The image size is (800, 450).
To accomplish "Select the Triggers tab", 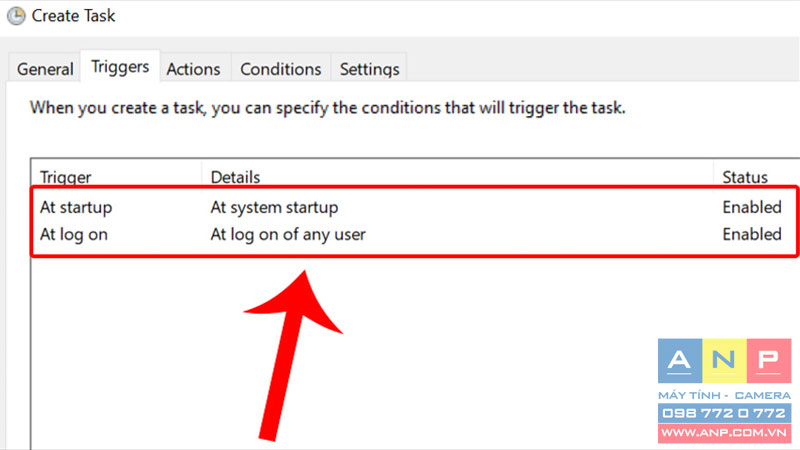I will (120, 66).
